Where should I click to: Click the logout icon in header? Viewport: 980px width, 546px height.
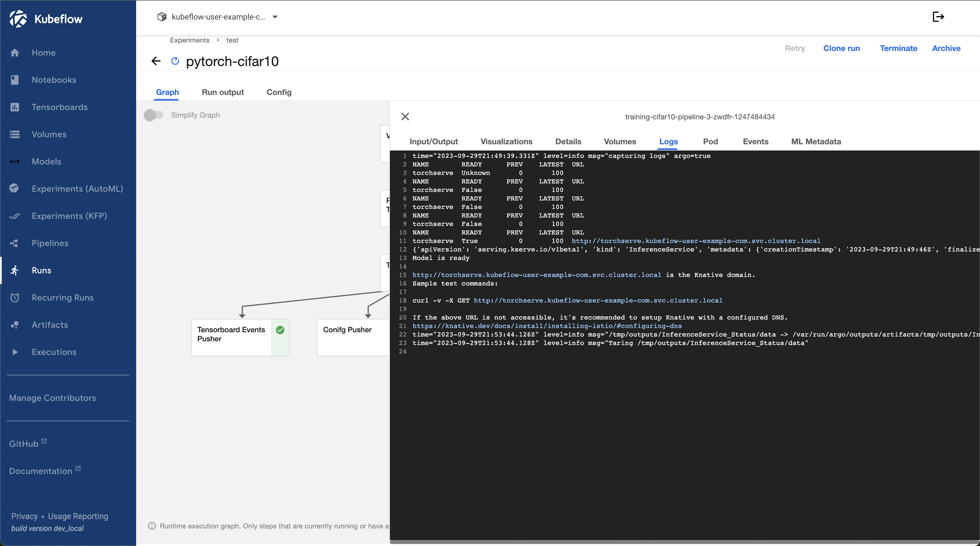(x=938, y=17)
